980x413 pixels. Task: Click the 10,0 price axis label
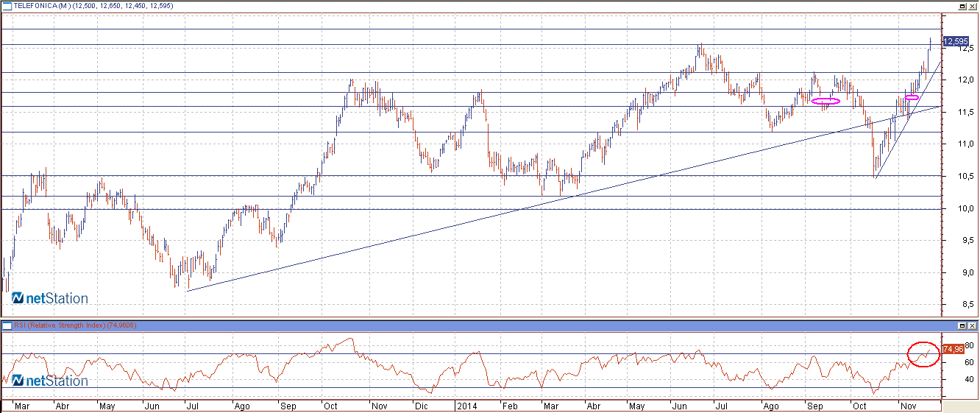966,209
